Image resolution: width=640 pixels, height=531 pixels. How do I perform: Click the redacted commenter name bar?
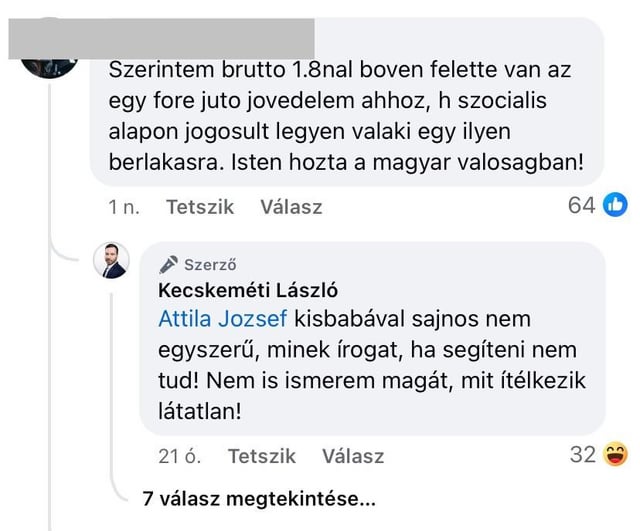point(162,39)
